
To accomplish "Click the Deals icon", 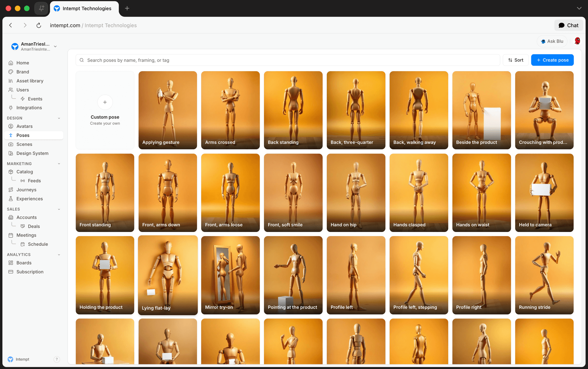I will pyautogui.click(x=23, y=226).
